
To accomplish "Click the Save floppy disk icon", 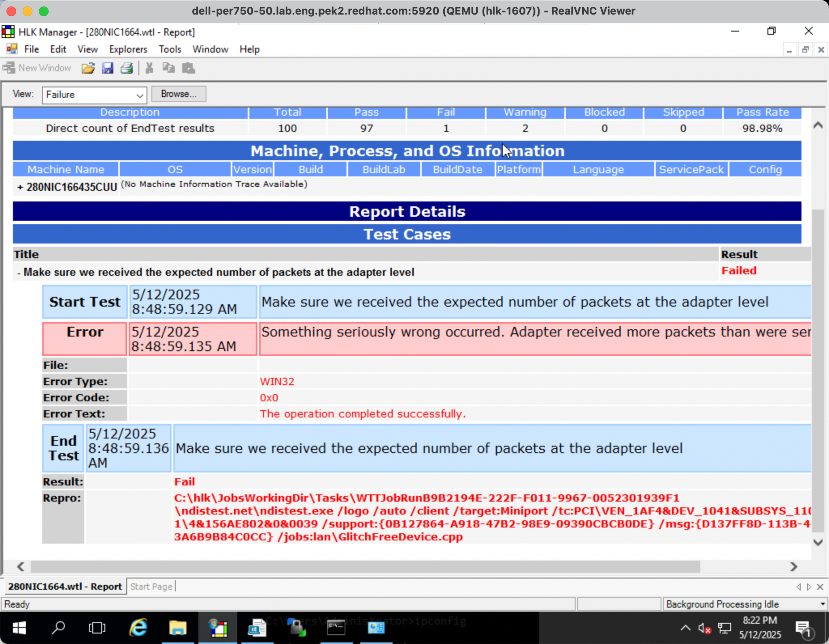I will [x=107, y=68].
